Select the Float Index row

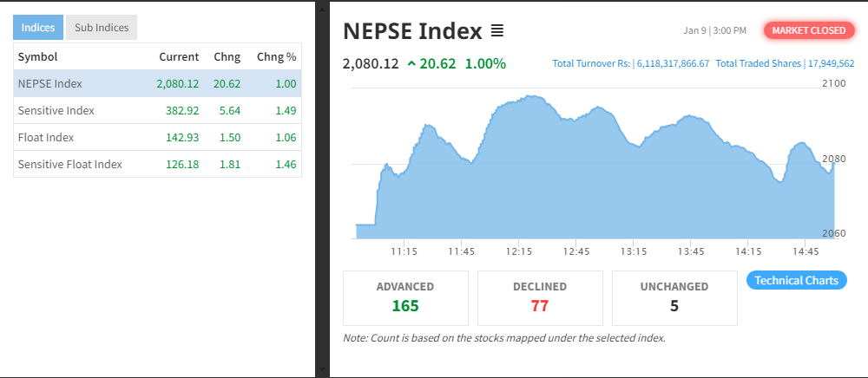(x=158, y=137)
